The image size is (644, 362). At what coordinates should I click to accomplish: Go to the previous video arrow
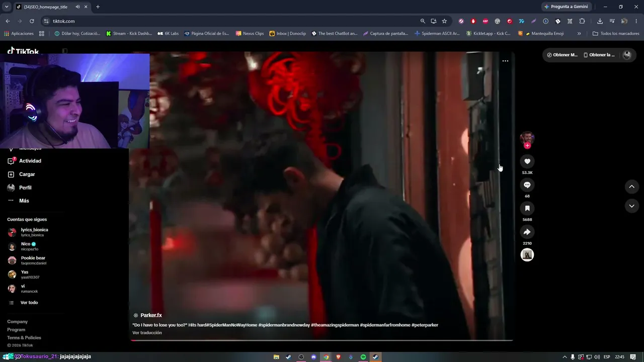631,187
